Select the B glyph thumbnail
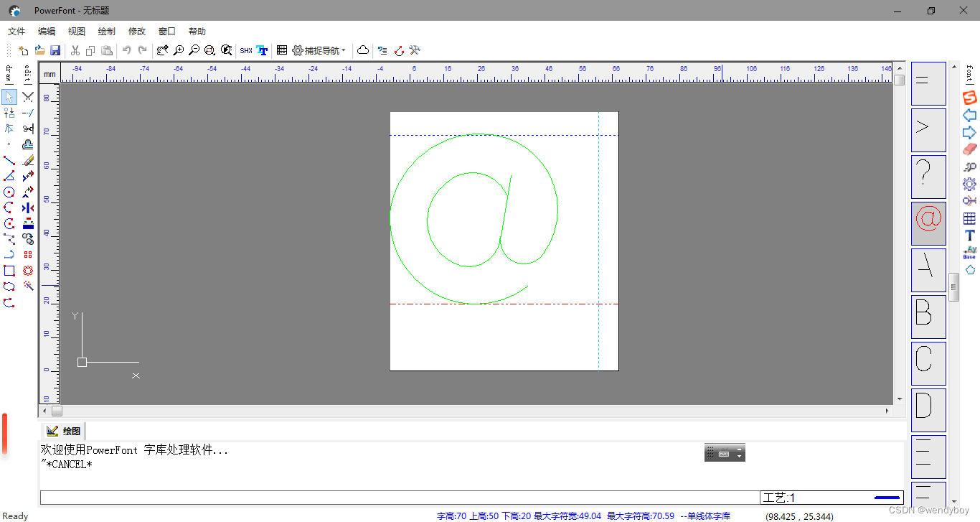 coord(928,317)
